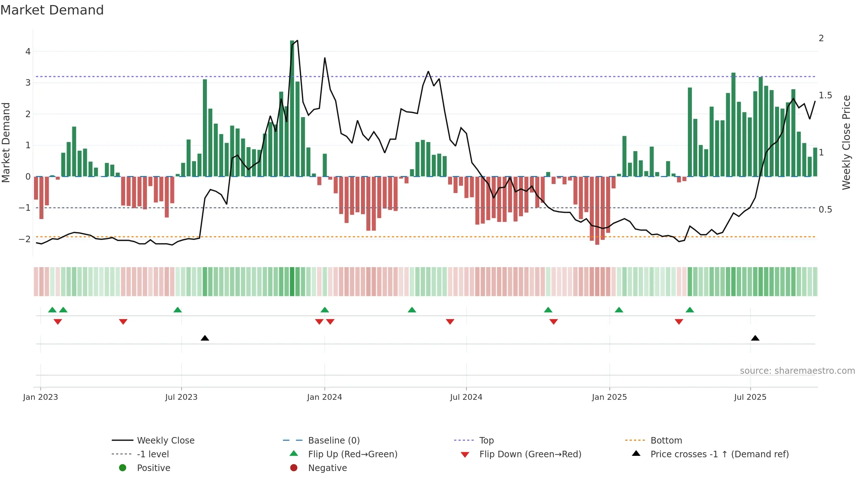Image resolution: width=868 pixels, height=488 pixels.
Task: Click the green Positive circle in legend
Action: (x=123, y=468)
